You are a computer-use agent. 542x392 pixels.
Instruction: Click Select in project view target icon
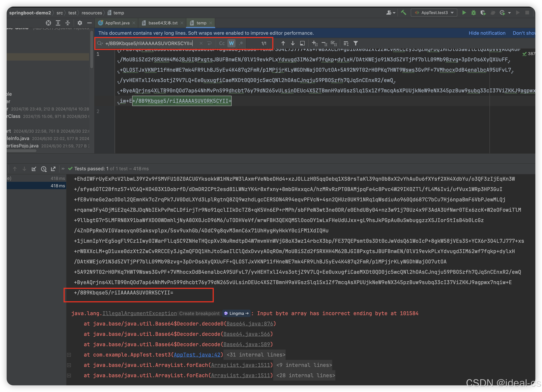[48, 23]
